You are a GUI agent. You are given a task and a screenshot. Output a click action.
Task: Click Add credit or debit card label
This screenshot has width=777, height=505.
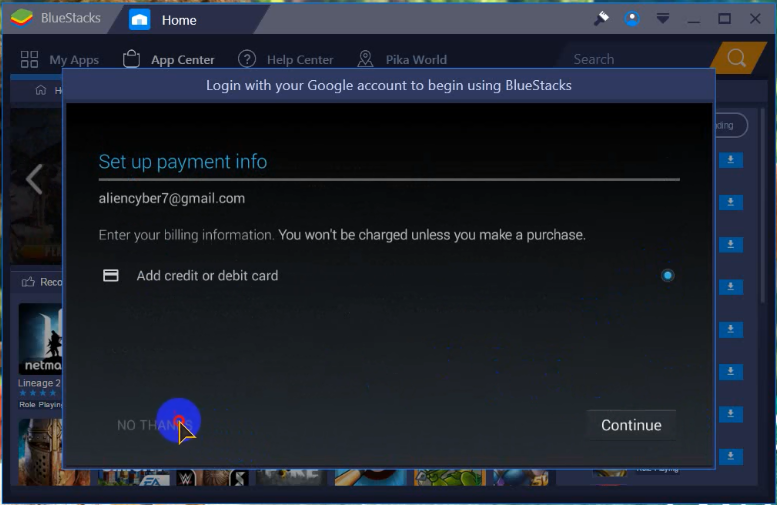[x=207, y=276]
